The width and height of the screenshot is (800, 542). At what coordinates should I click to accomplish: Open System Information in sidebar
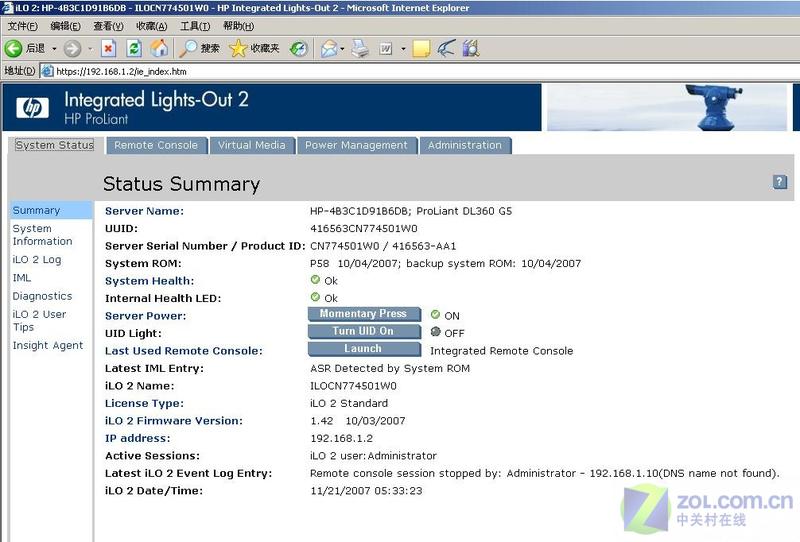pyautogui.click(x=42, y=235)
